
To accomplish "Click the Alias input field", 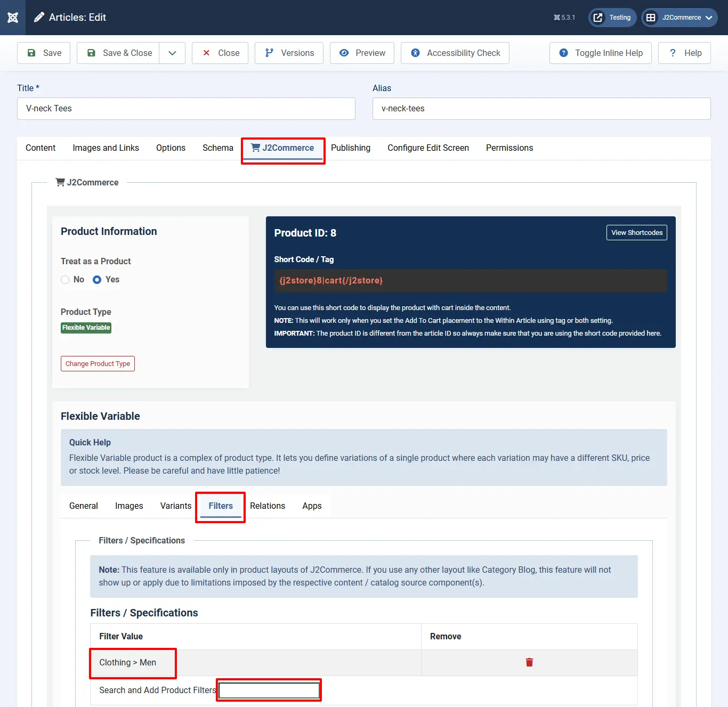I will tap(541, 109).
